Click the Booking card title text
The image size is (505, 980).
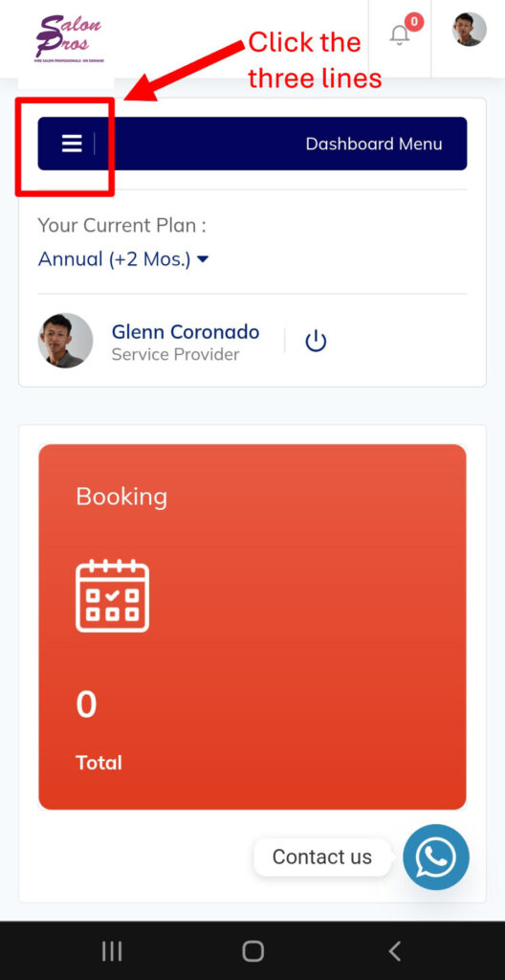(x=121, y=497)
